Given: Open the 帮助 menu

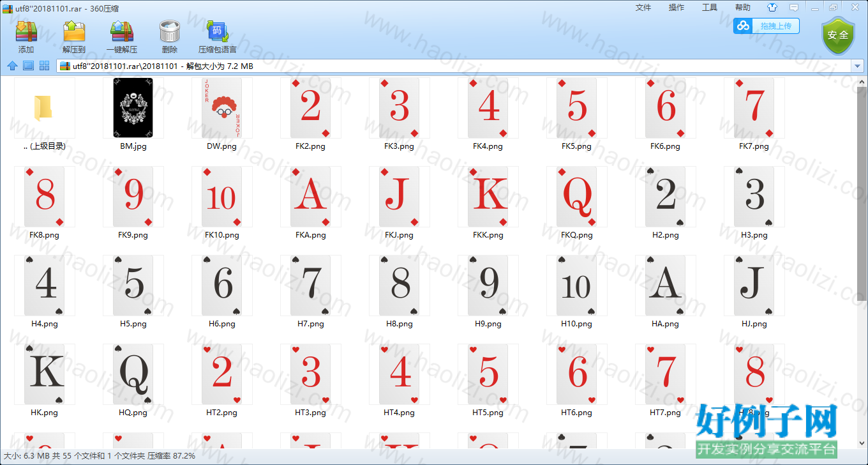Looking at the screenshot, I should point(743,8).
